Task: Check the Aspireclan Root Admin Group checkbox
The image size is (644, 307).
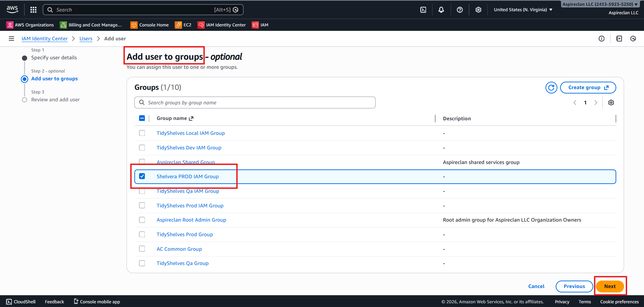Action: point(142,220)
